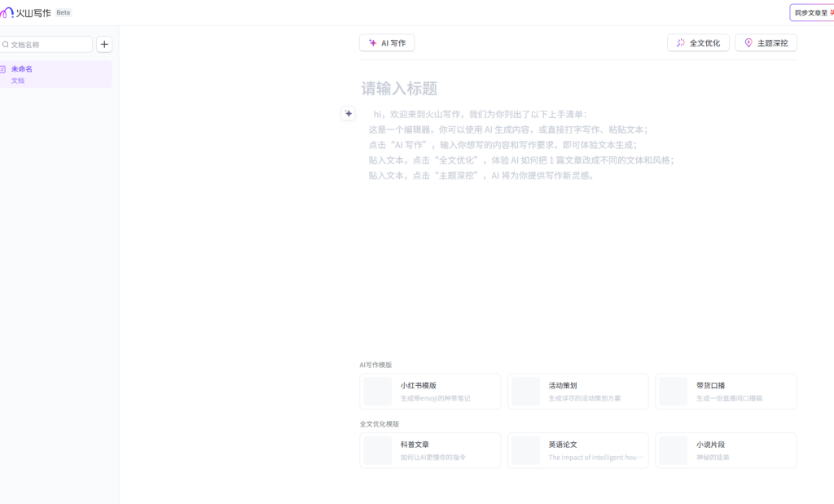Choose the 活动策划 template card
This screenshot has width=834, height=504.
point(577,392)
